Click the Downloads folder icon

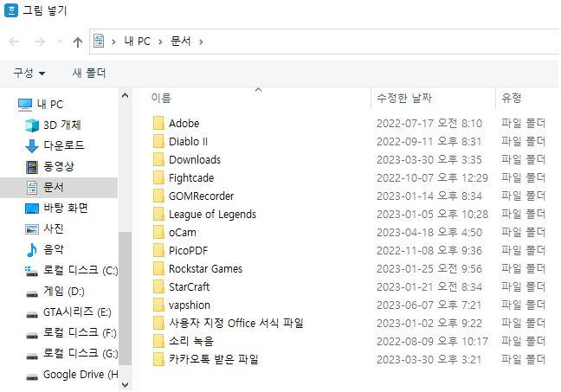click(x=158, y=159)
